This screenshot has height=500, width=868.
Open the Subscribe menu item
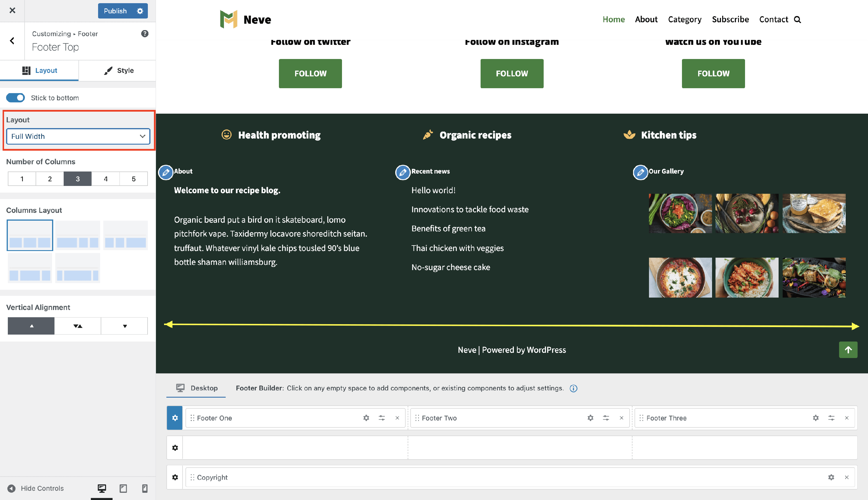(x=730, y=20)
